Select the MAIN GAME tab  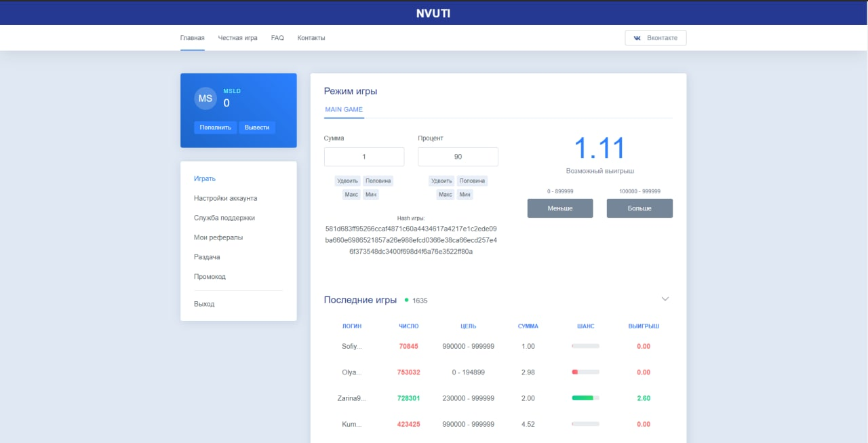[344, 109]
